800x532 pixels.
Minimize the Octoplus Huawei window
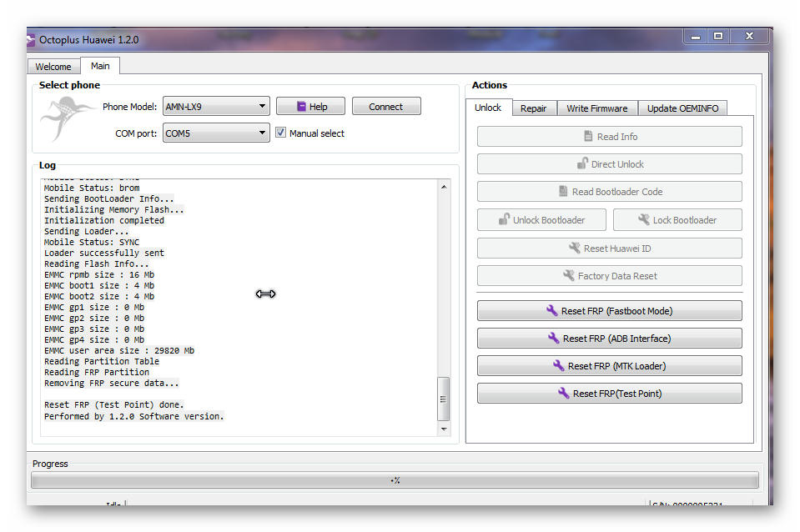coord(696,36)
